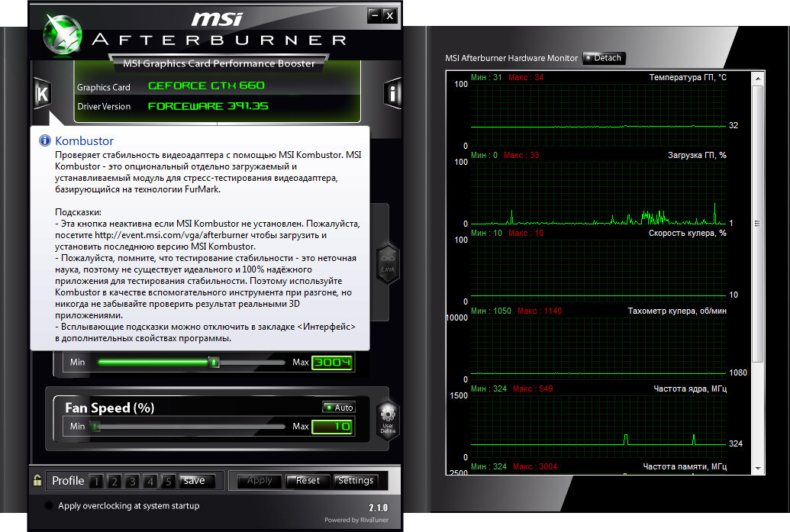Click the FORCEWARE 391.35 driver version
This screenshot has width=790, height=532.
pyautogui.click(x=208, y=106)
